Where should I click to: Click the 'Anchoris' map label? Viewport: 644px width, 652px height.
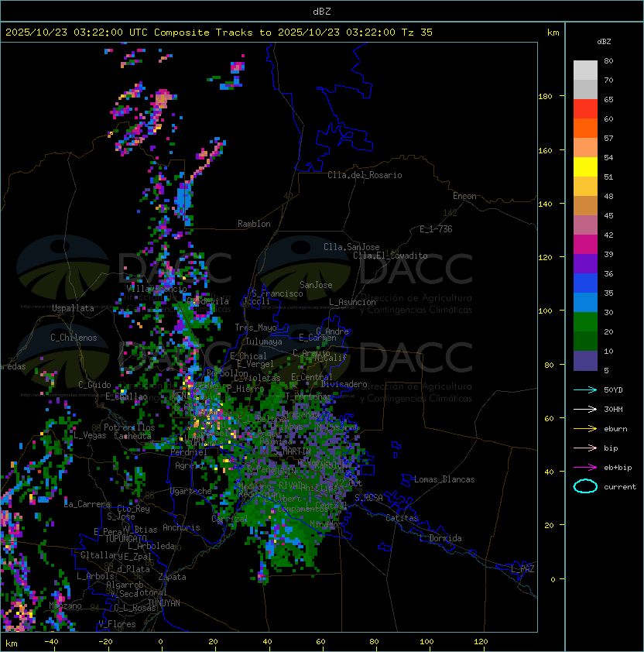(181, 527)
